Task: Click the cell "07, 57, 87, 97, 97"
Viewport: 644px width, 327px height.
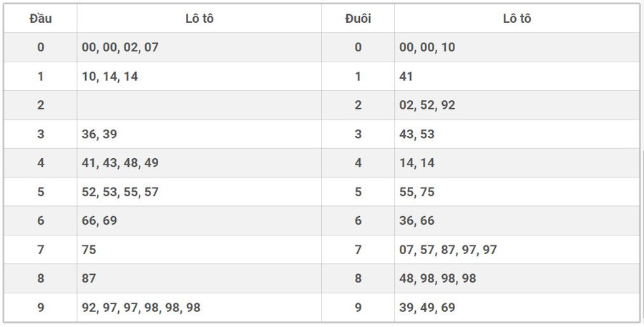Action: coord(448,250)
